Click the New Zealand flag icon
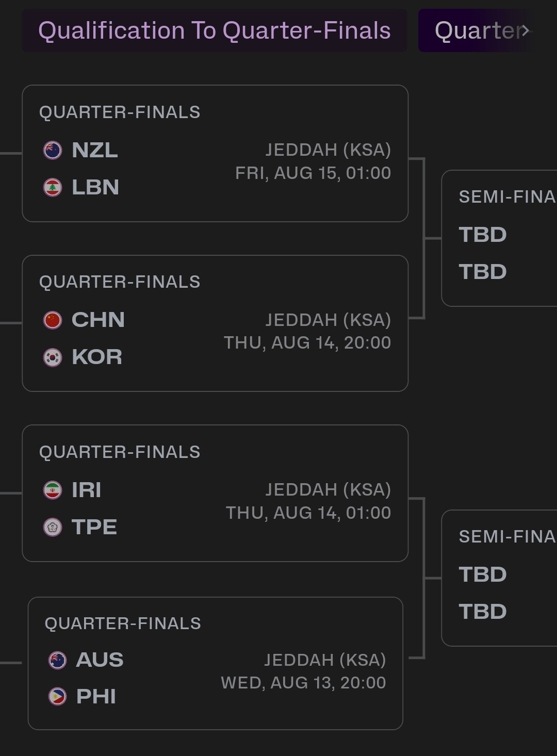 tap(53, 150)
